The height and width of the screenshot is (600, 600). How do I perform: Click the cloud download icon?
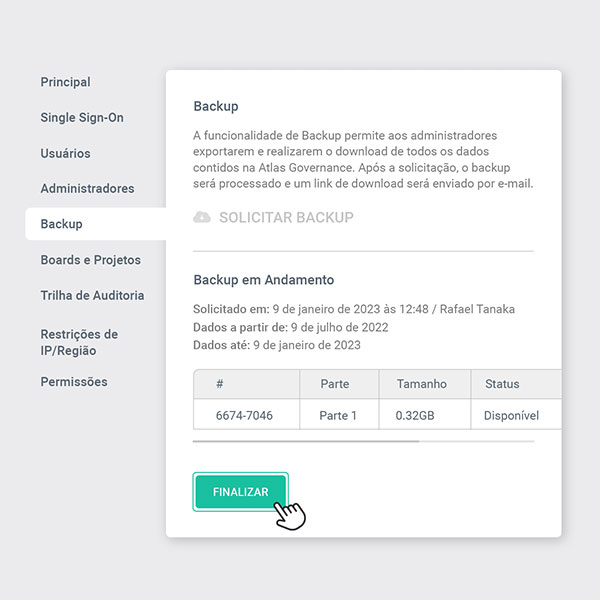tap(202, 217)
